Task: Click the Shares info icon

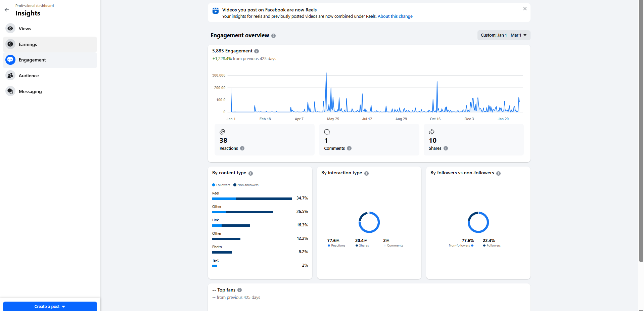Action: pyautogui.click(x=446, y=148)
